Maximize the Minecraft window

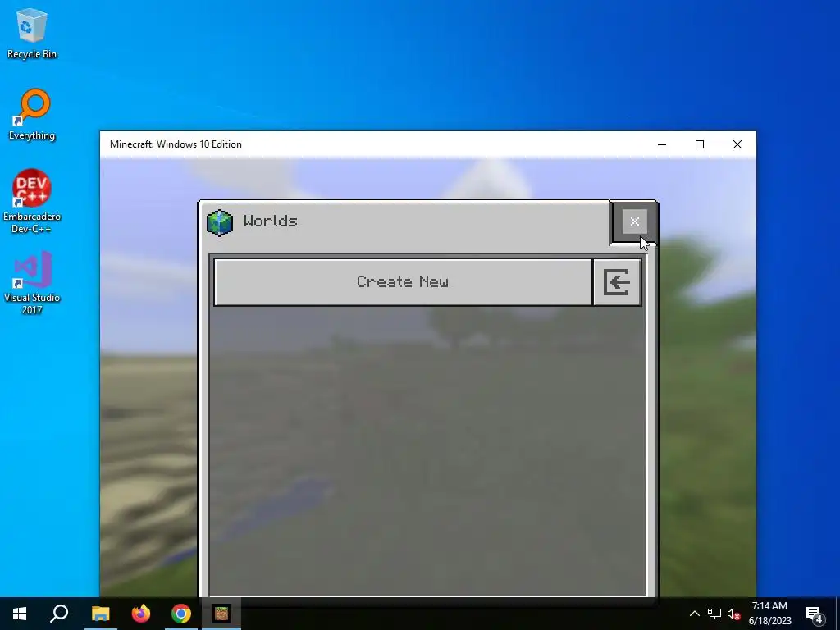[x=700, y=144]
